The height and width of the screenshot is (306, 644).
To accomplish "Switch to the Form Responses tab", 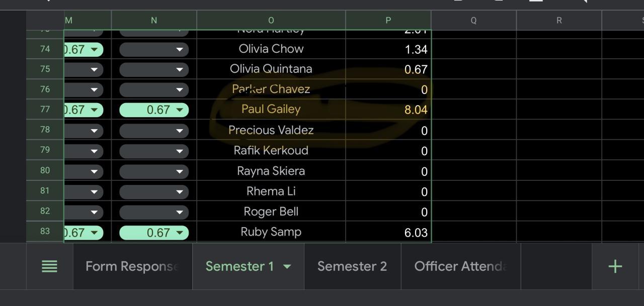I will pyautogui.click(x=132, y=266).
